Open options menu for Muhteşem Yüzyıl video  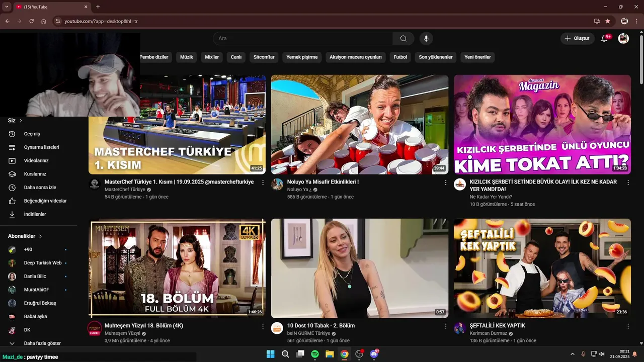coord(263,326)
